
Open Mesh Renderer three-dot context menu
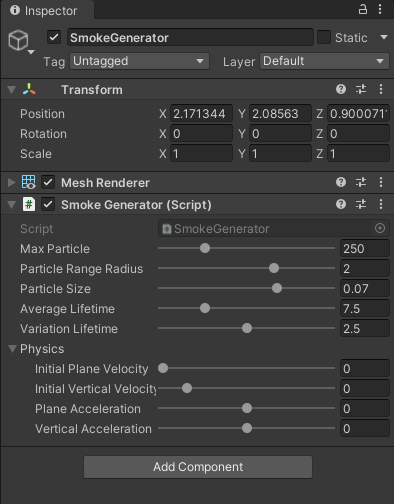tap(381, 182)
